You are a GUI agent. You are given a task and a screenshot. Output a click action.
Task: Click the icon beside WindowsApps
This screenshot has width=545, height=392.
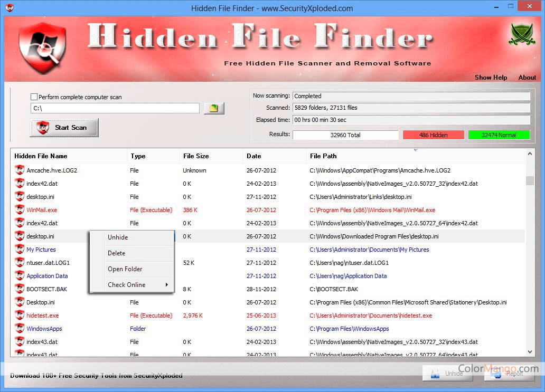coord(20,329)
